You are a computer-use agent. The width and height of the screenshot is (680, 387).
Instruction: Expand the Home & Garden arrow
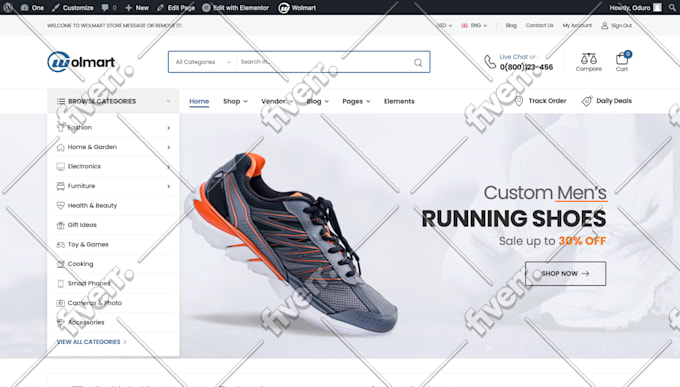coord(168,147)
